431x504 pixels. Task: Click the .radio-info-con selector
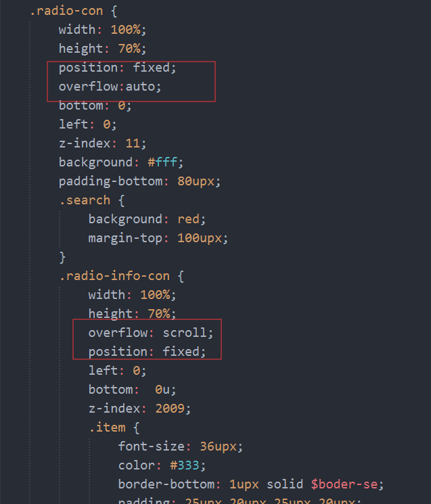(x=114, y=276)
